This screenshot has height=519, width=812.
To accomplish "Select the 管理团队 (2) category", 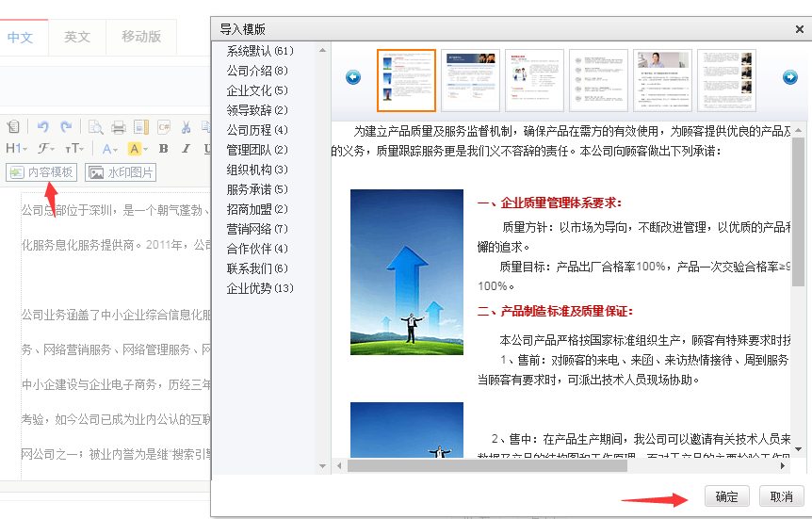I will point(257,150).
